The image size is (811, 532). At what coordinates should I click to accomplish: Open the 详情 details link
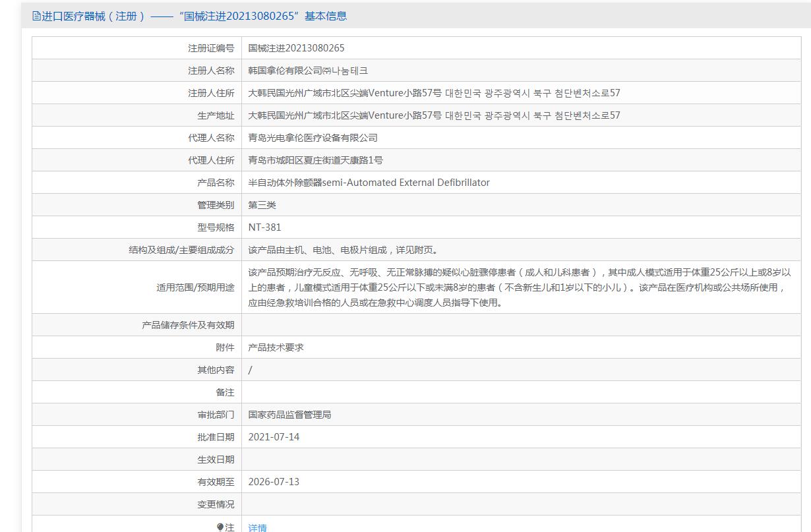point(257,527)
